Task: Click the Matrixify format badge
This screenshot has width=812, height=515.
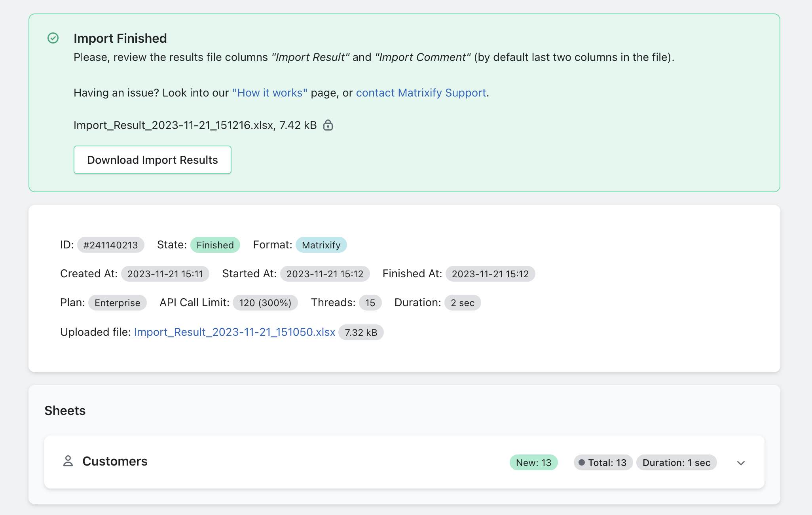Action: [321, 245]
